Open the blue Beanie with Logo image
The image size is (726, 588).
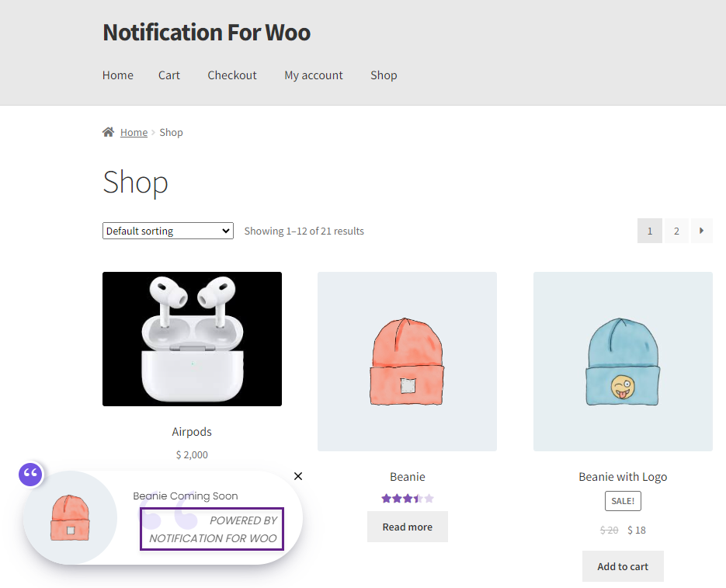pos(623,361)
